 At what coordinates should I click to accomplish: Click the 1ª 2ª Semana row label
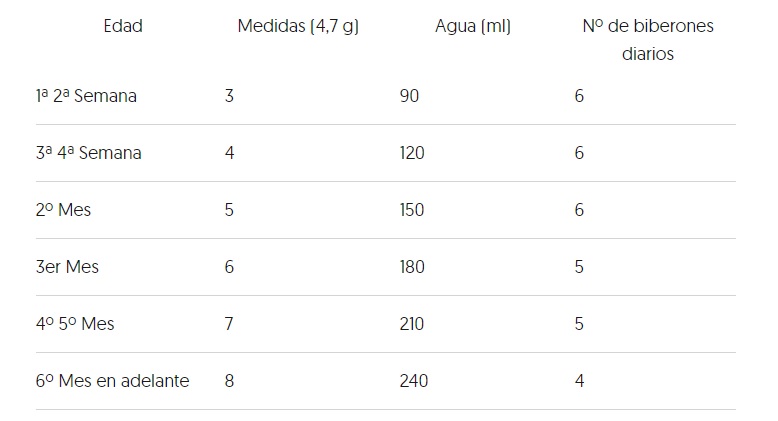(x=86, y=96)
